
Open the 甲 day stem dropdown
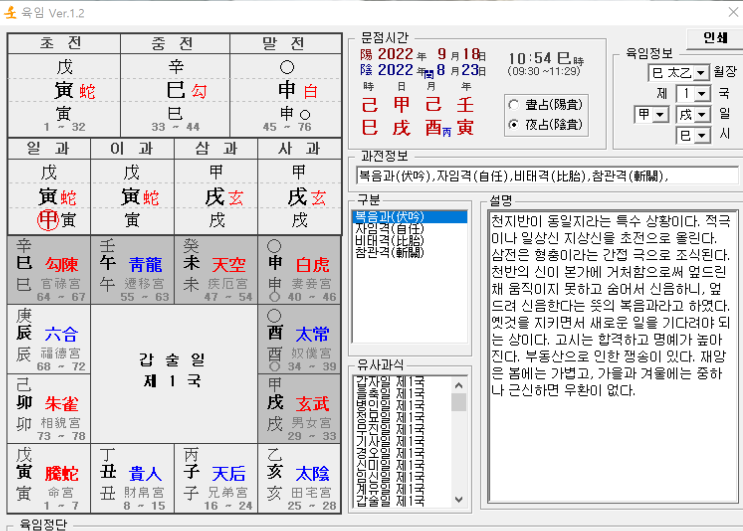pyautogui.click(x=661, y=115)
